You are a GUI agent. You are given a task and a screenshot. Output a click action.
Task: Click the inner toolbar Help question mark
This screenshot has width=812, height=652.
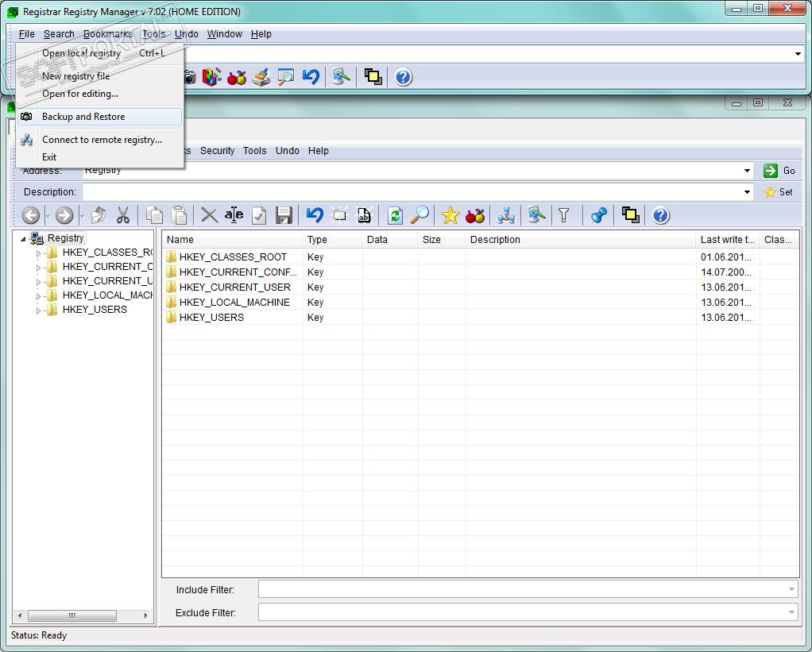tap(661, 215)
